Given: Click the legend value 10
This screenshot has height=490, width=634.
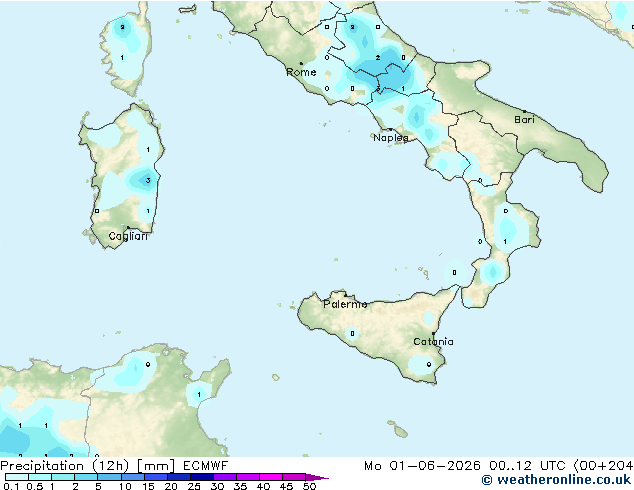Looking at the screenshot, I should [125, 486].
